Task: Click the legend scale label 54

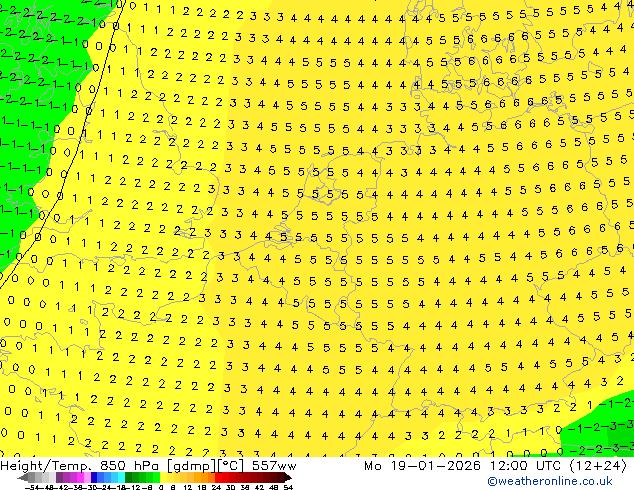Action: (x=288, y=487)
